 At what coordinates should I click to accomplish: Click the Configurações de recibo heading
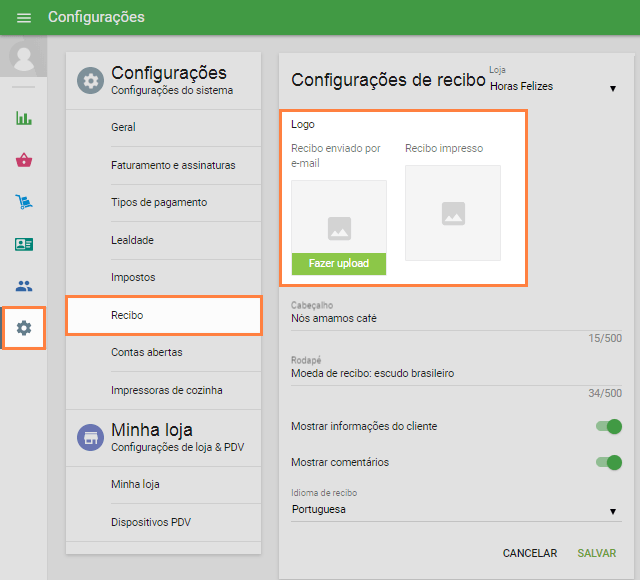point(388,80)
